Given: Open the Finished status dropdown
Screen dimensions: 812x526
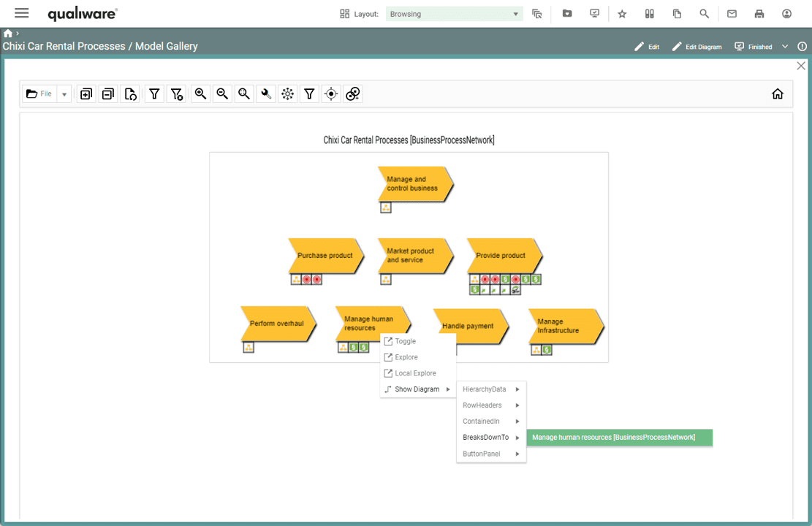Looking at the screenshot, I should 785,45.
